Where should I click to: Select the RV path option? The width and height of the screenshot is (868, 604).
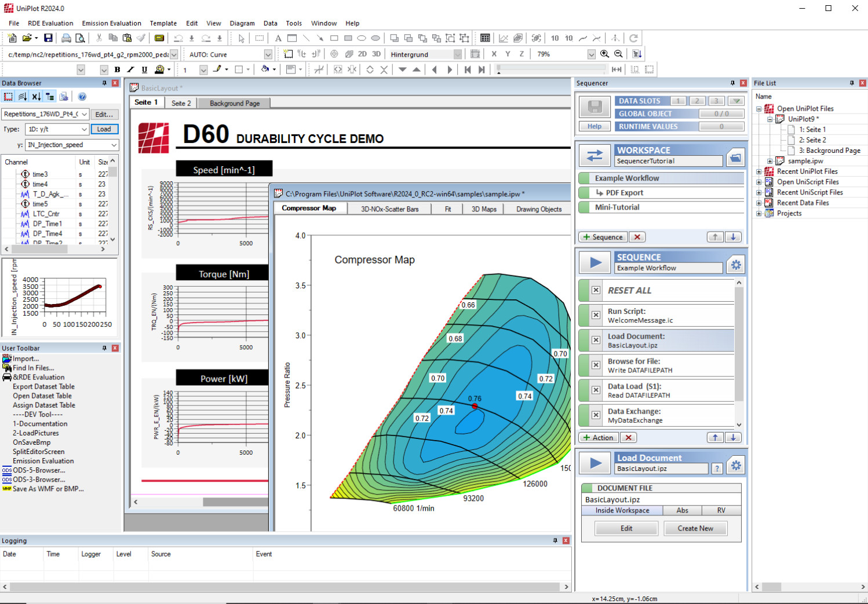(x=721, y=510)
